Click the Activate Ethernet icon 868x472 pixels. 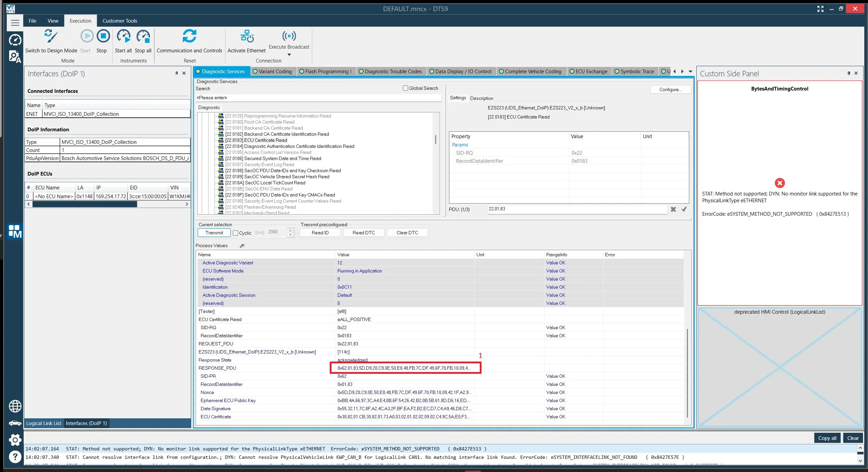pos(247,36)
